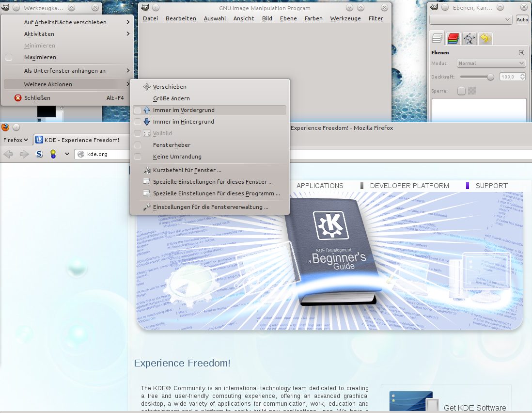Image resolution: width=532 pixels, height=413 pixels.
Task: Click the Firefox forward arrow button
Action: (x=24, y=154)
